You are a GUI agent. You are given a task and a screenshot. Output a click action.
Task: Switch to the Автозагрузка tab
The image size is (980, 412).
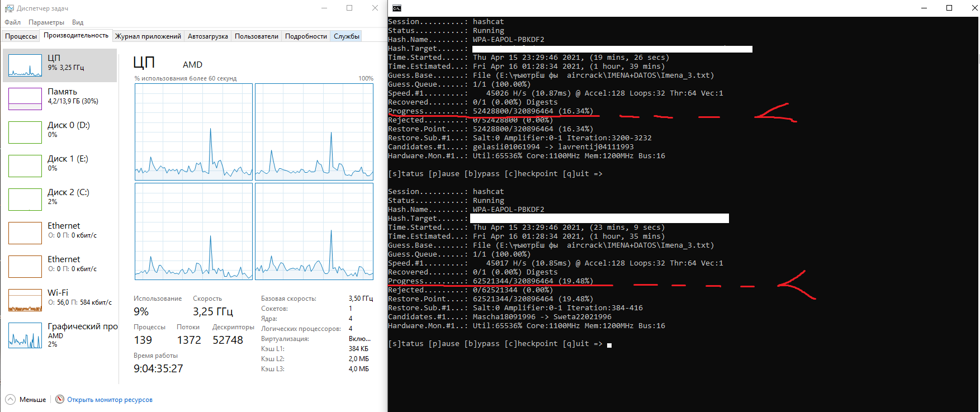(x=207, y=36)
